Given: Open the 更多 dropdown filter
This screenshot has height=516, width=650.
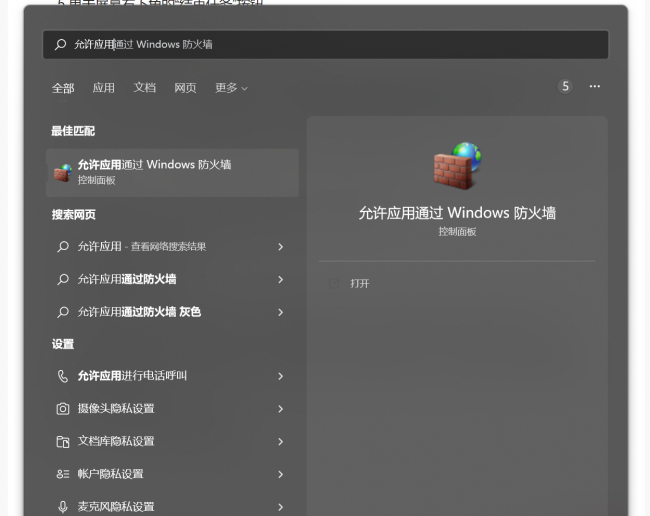Looking at the screenshot, I should 231,88.
